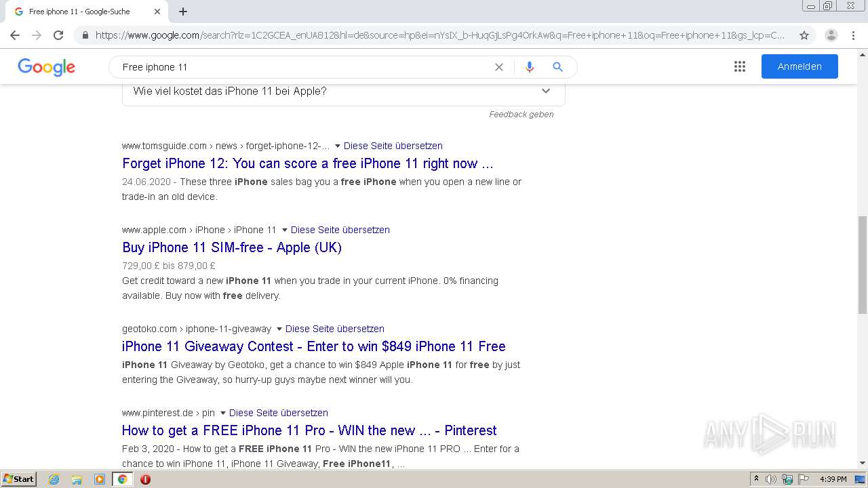The height and width of the screenshot is (488, 868).
Task: Click the date 24.06.2020 in the snippet
Action: coord(146,182)
